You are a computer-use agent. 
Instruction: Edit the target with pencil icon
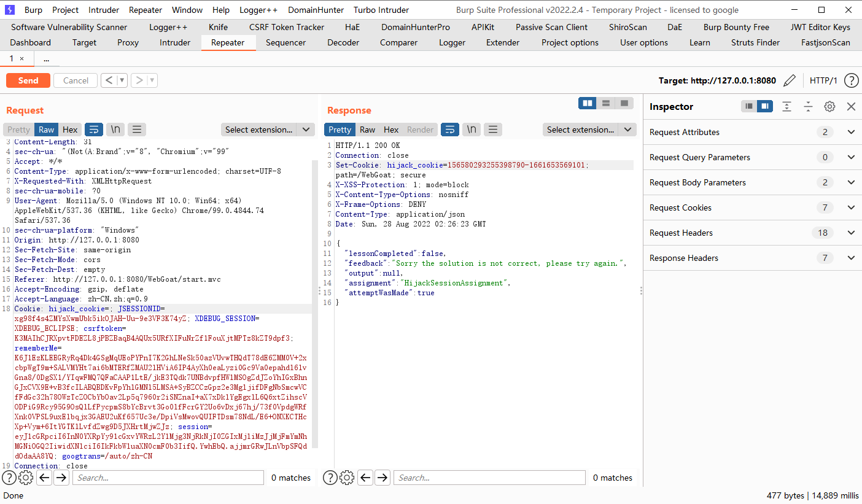click(790, 80)
